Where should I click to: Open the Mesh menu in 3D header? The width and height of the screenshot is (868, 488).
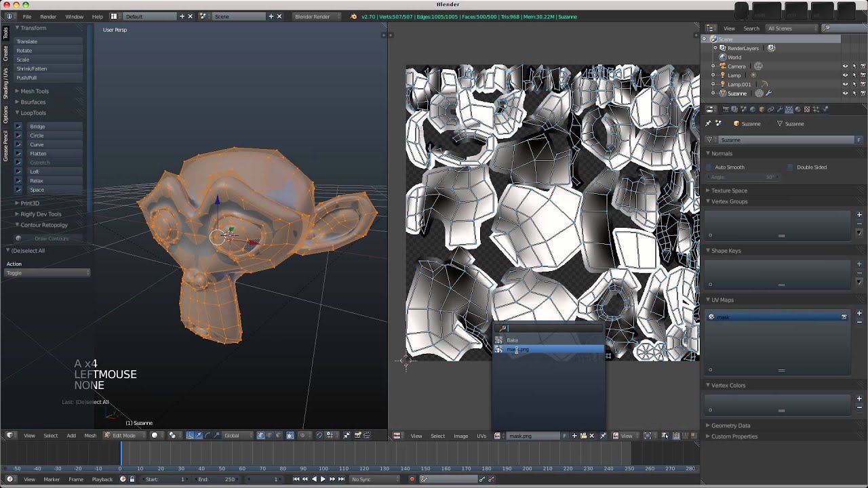point(90,435)
